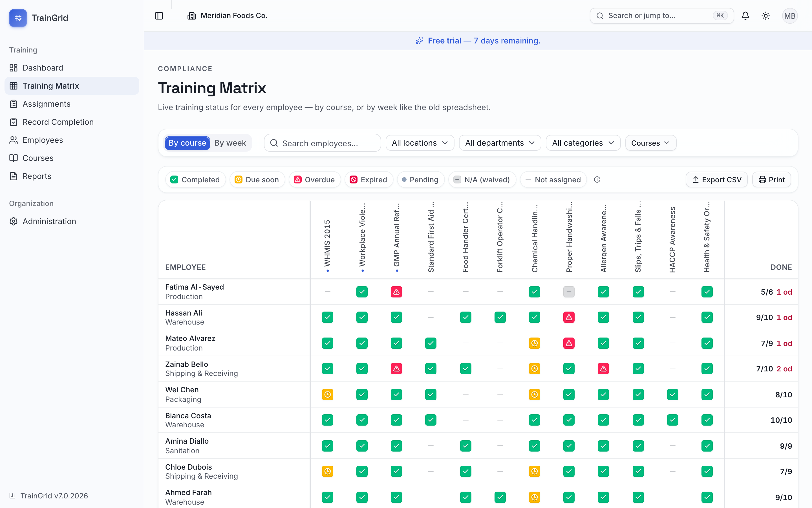Click Mateo Alvarez's overdue Proper Handwashing icon
This screenshot has width=812, height=508.
(x=569, y=343)
